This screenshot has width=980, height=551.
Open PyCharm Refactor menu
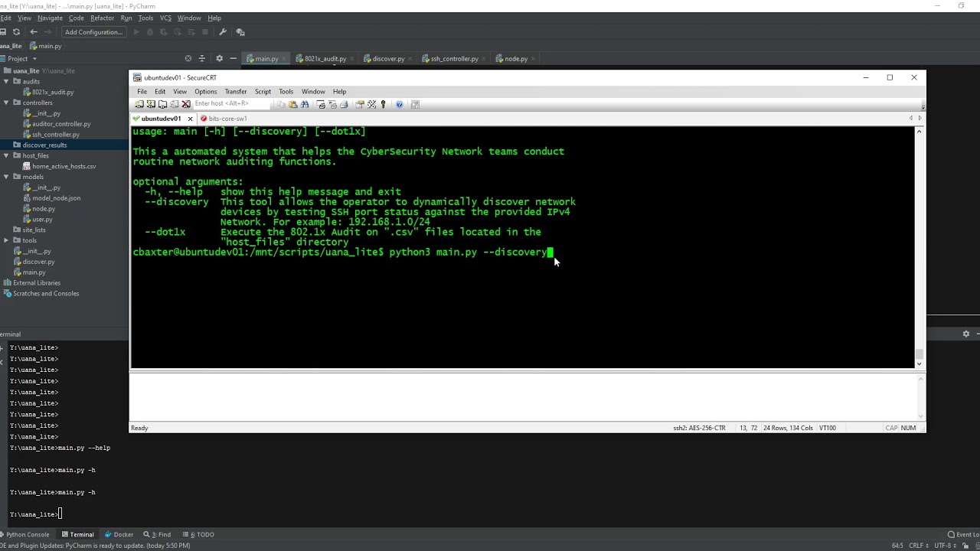(102, 18)
